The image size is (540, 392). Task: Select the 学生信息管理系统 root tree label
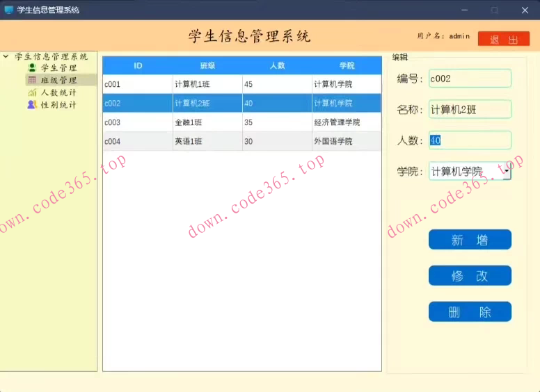pos(51,56)
